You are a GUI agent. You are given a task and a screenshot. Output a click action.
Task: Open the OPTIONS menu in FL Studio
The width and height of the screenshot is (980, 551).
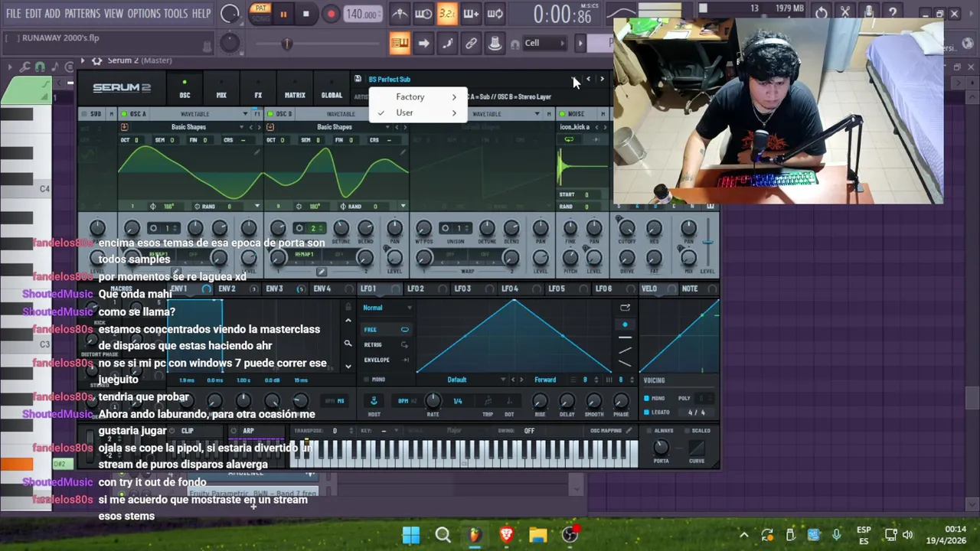[x=144, y=14]
